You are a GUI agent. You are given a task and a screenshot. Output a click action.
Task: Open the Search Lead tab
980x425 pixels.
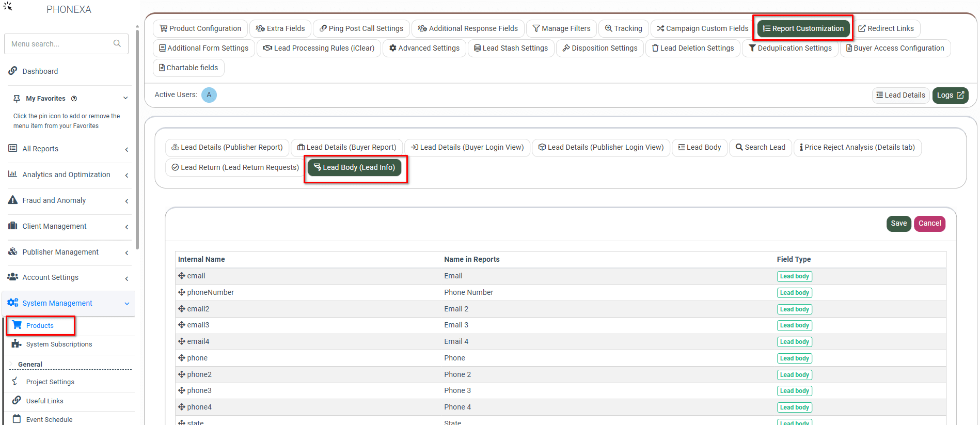click(760, 147)
